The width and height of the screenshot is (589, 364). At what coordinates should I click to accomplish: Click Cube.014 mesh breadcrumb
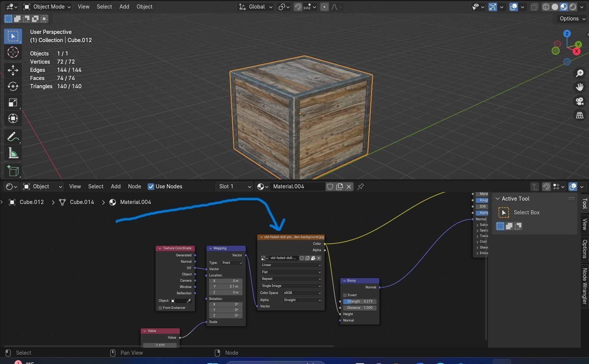(82, 202)
